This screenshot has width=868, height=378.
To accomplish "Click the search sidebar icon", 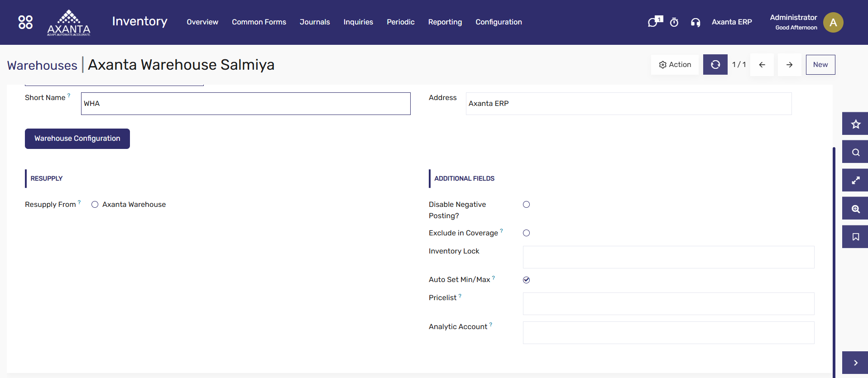I will [x=855, y=152].
